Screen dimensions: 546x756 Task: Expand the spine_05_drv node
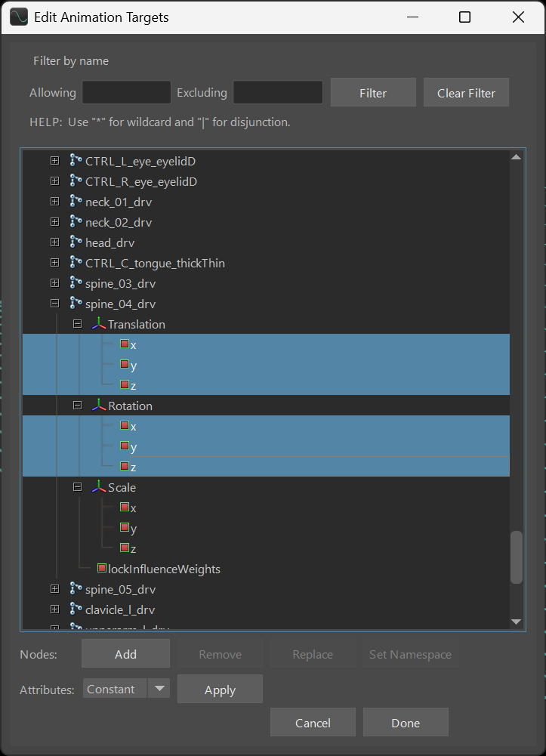[x=54, y=589]
